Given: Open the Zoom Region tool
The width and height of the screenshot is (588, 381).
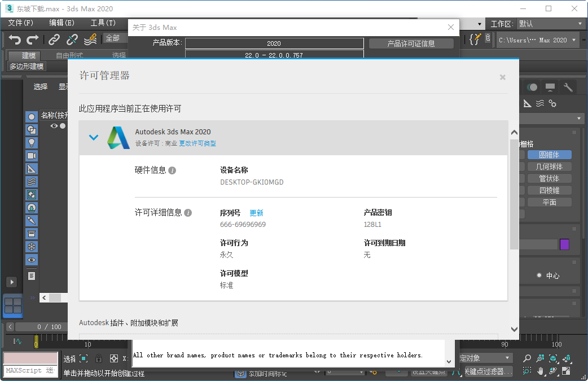Looking at the screenshot, I should tap(526, 371).
